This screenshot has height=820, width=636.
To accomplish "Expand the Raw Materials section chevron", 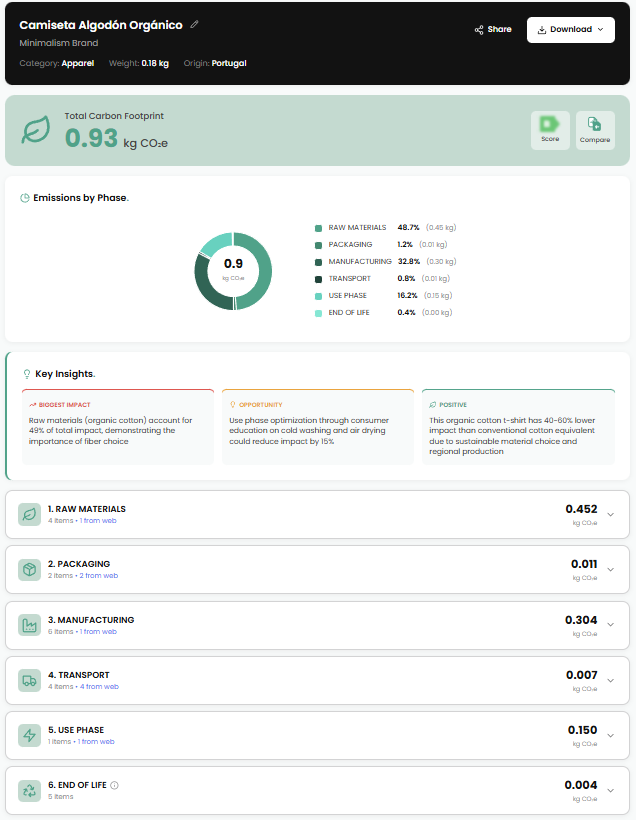I will (x=610, y=515).
